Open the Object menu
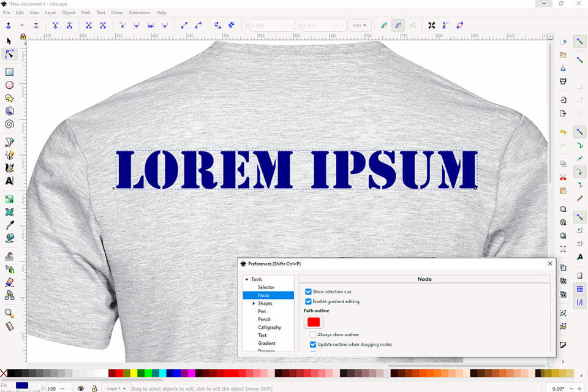The image size is (588, 392). [x=69, y=12]
